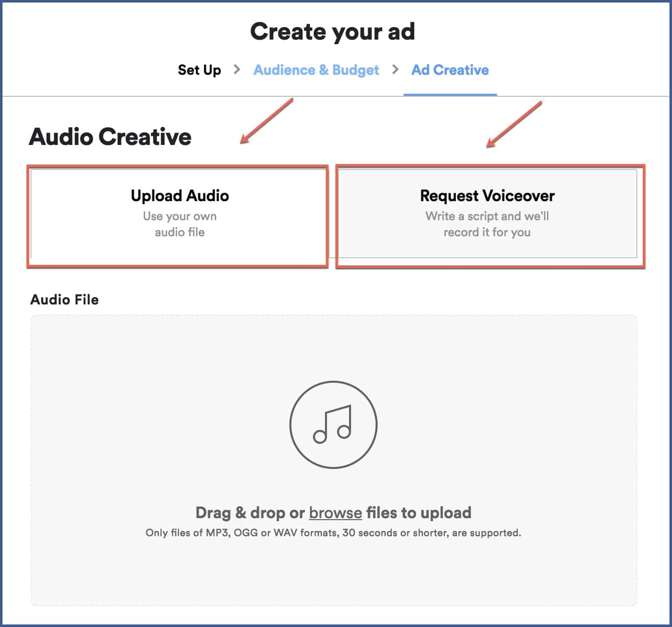Choose the Request Voiceover option
Viewport: 672px width, 627px height.
[x=487, y=214]
